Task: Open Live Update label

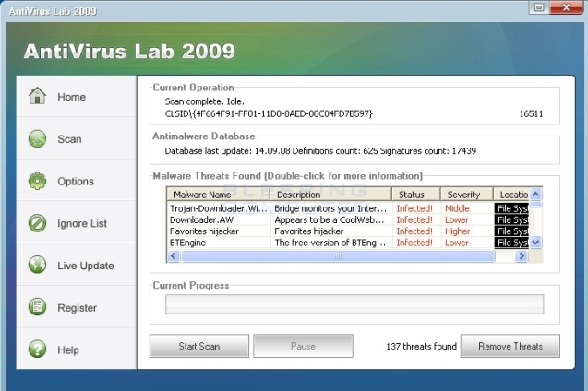Action: [x=86, y=266]
